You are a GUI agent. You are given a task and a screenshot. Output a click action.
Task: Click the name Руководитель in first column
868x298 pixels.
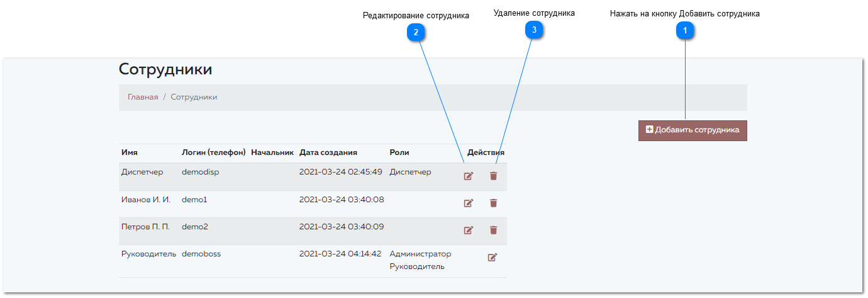coord(148,254)
